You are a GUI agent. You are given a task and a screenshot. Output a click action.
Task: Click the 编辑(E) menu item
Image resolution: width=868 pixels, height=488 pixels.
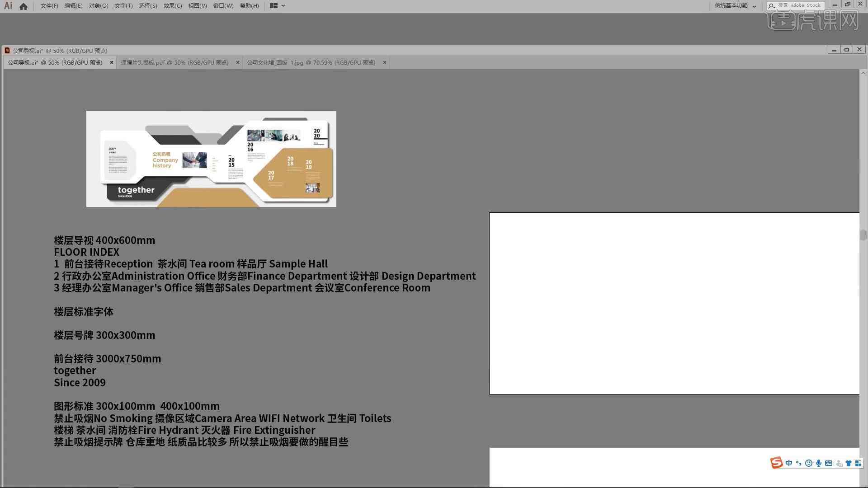(71, 5)
